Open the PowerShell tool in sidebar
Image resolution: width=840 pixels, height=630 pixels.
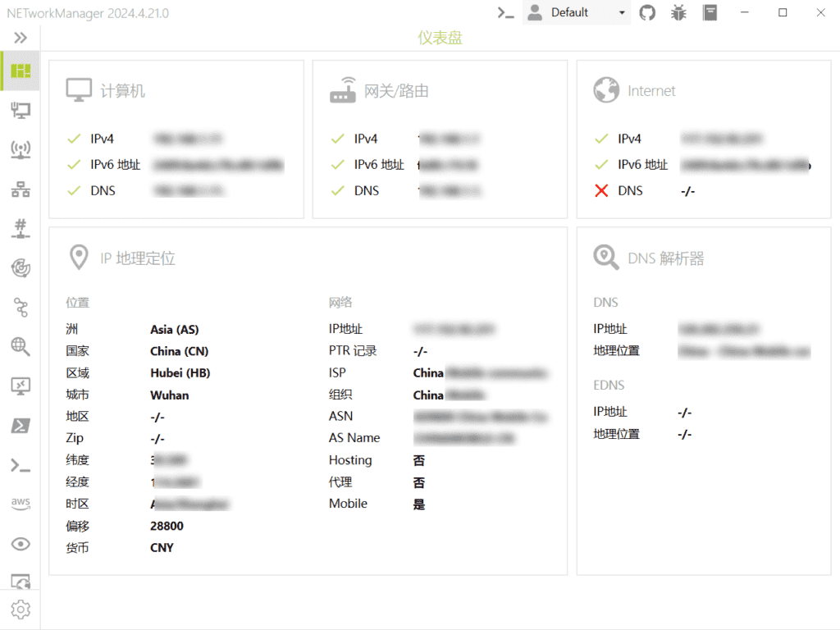21,425
